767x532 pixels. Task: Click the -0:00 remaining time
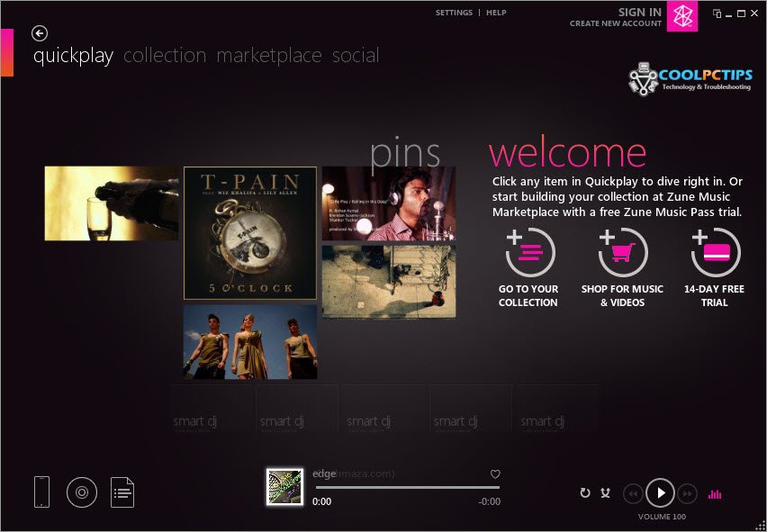point(489,501)
